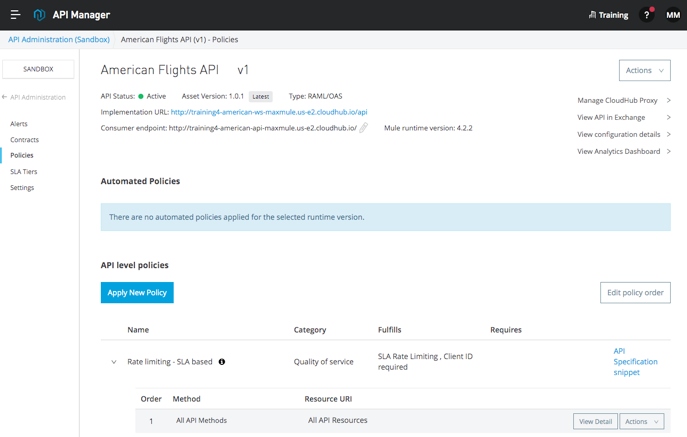Collapse the Rate limiting - SLA based row
The width and height of the screenshot is (687, 437).
click(114, 362)
